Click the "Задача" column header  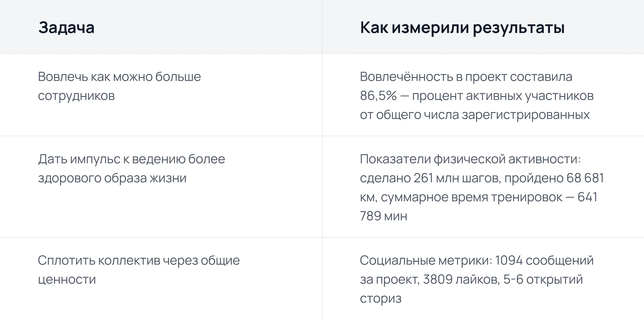click(x=66, y=27)
